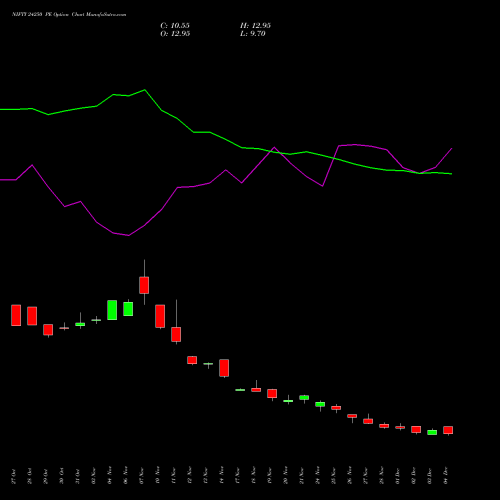The width and height of the screenshot is (500, 500).
Task: Click the 27 Oct date label
Action: (x=14, y=476)
